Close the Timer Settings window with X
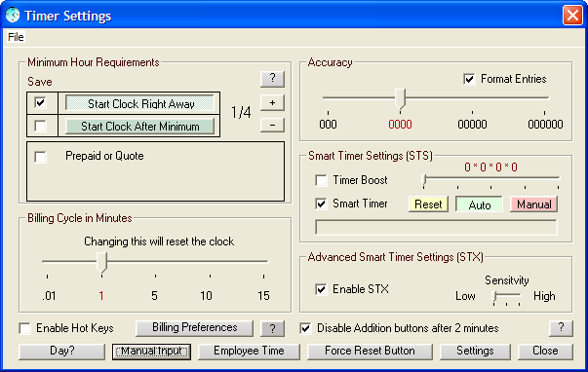The width and height of the screenshot is (588, 372). (572, 16)
